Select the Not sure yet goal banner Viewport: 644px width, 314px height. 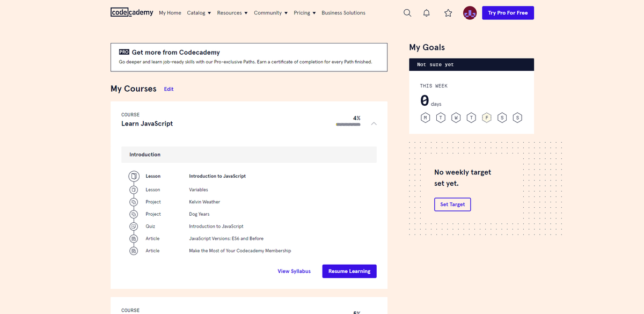(x=471, y=64)
